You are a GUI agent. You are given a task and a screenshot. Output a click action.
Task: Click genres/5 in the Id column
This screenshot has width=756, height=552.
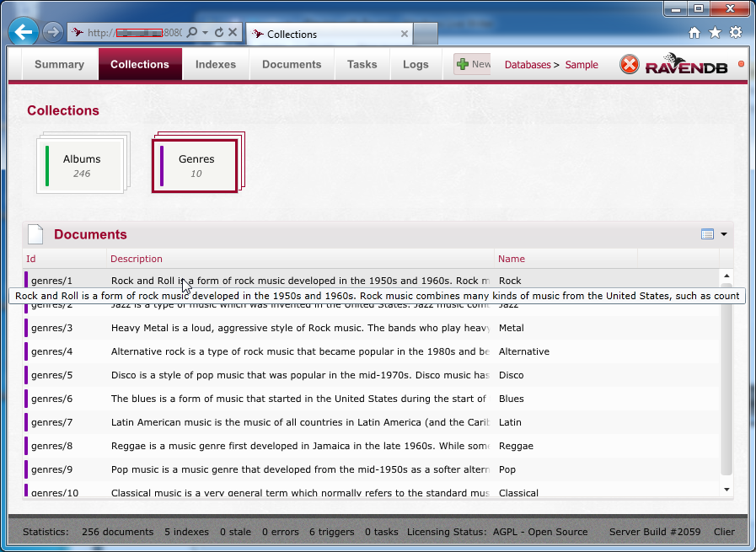point(51,375)
